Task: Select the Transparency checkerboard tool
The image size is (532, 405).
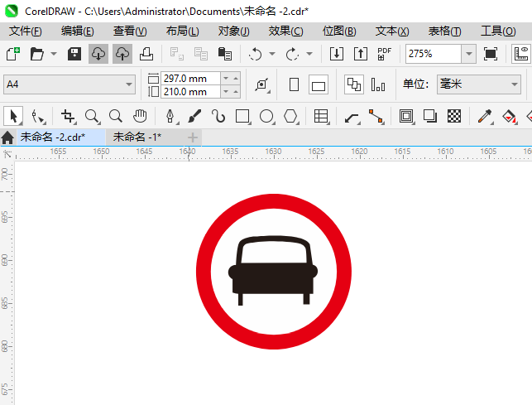Action: coord(454,116)
